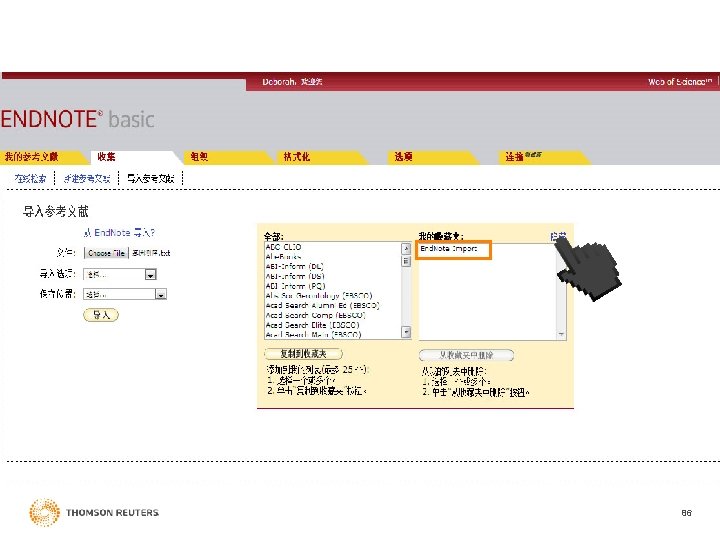The image size is (720, 540).
Task: Expand the 导入选项 dropdown
Action: (x=151, y=275)
